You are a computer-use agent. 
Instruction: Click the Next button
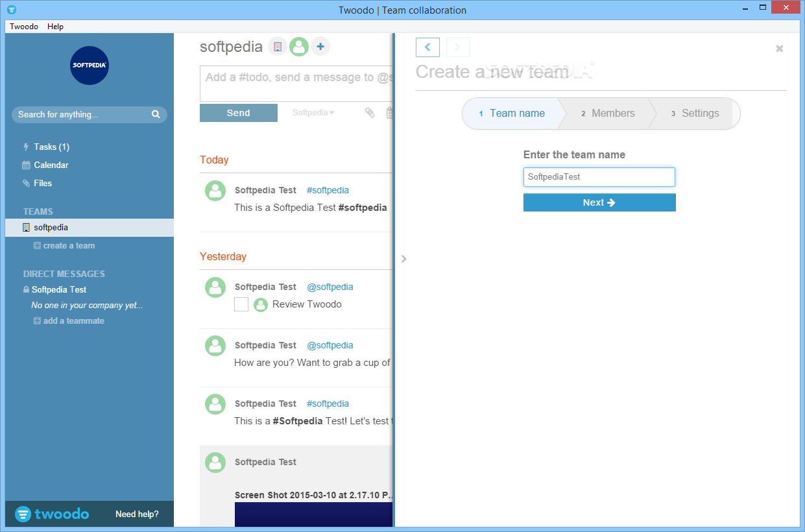[599, 202]
